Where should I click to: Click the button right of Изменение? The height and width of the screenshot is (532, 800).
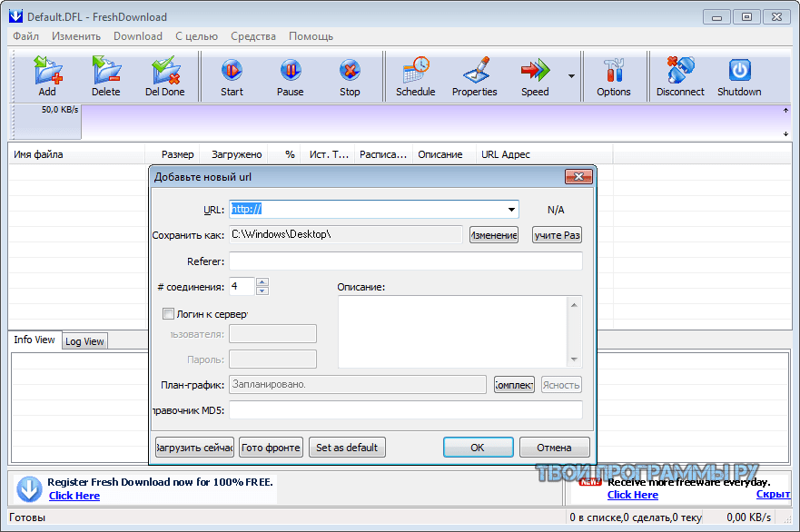(558, 235)
